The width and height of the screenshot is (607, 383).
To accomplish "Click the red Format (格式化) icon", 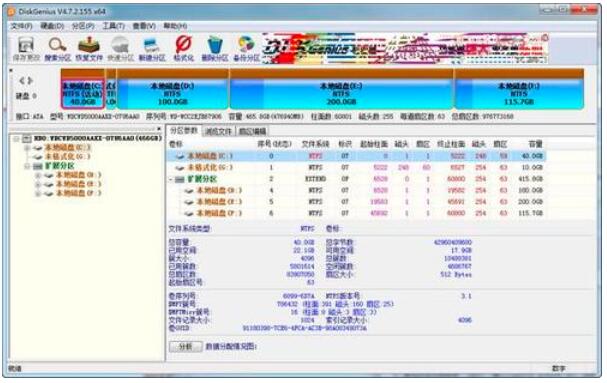I will 183,49.
